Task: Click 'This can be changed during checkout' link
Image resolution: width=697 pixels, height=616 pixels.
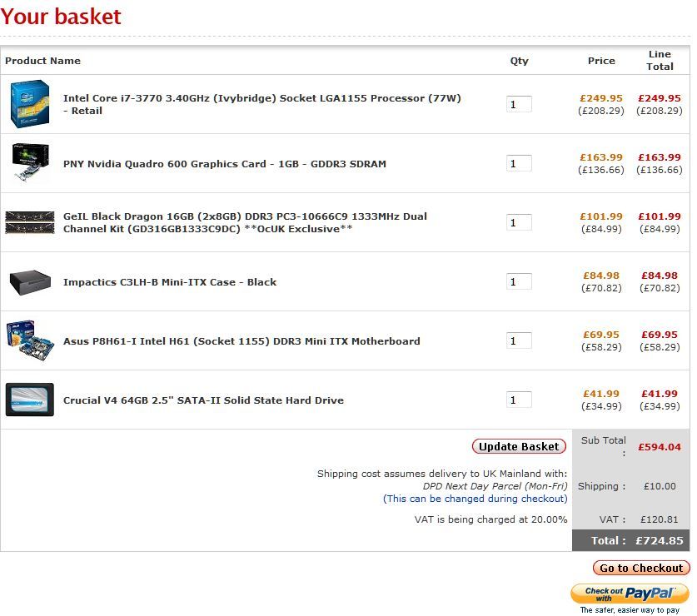Action: [475, 499]
